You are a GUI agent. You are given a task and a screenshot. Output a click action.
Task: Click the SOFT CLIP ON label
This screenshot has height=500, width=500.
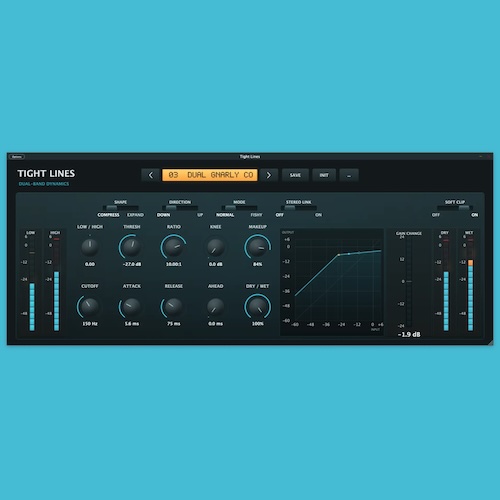(x=475, y=215)
